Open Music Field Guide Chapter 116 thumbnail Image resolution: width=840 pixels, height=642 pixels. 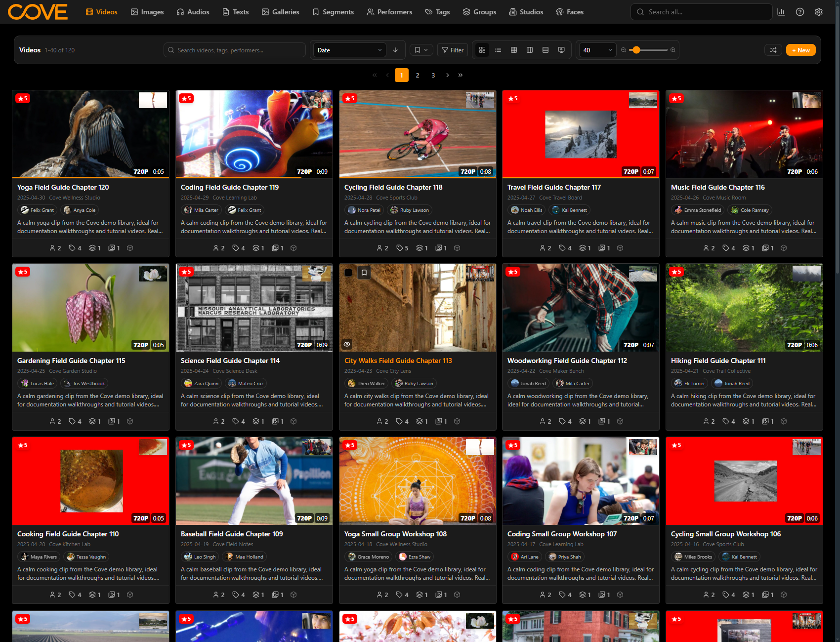[x=744, y=134]
